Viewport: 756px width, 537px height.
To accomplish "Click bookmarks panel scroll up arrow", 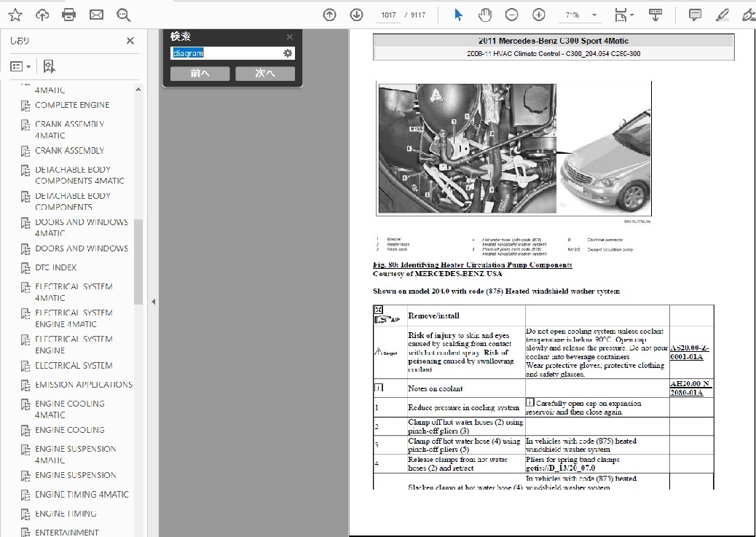I will (138, 90).
